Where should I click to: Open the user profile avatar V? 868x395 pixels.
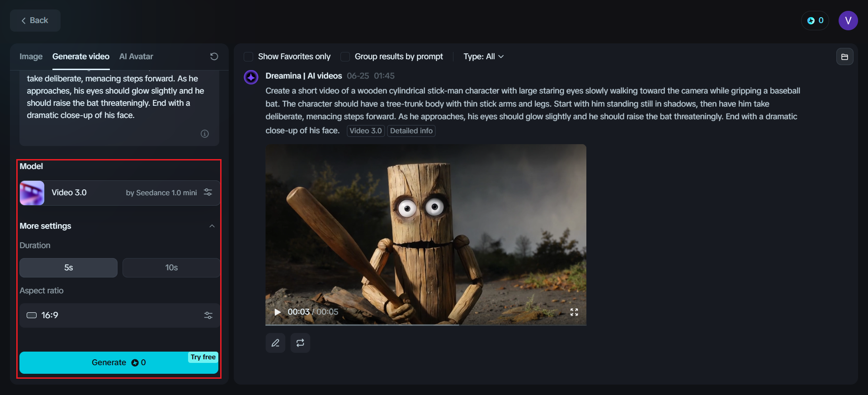[x=848, y=21]
